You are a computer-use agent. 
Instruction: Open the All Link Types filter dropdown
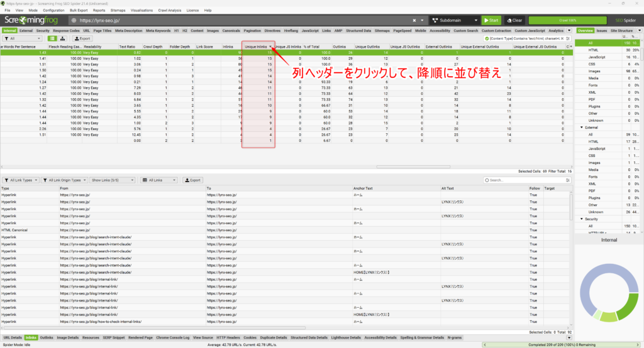tap(21, 180)
